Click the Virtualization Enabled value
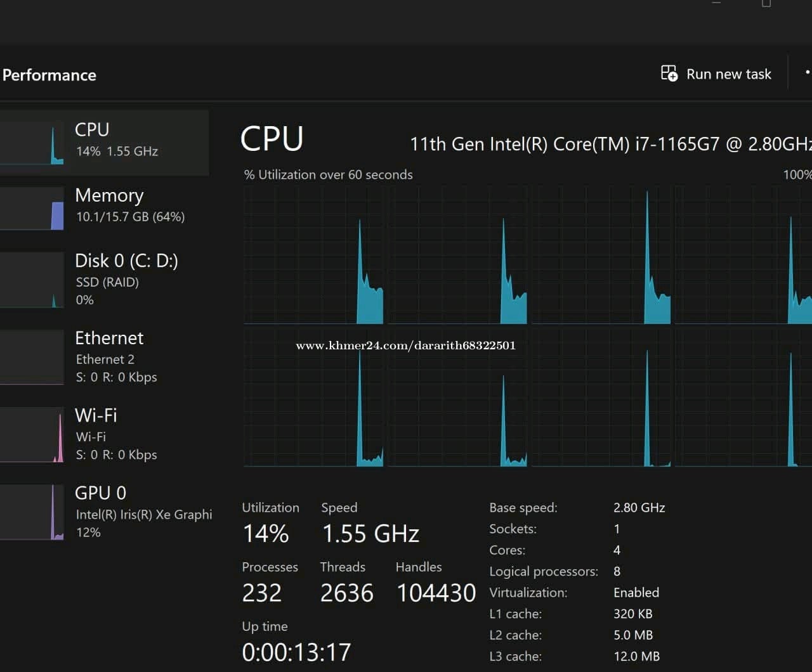 [636, 592]
